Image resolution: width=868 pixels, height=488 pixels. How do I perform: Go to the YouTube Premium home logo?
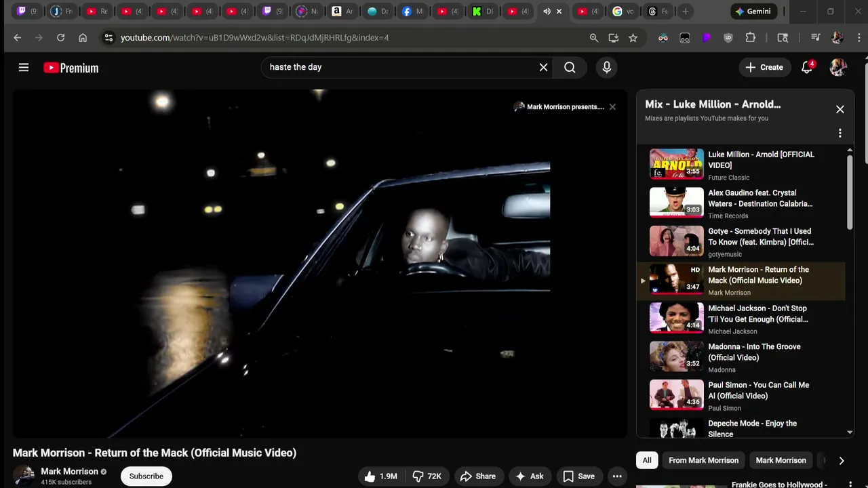click(x=71, y=68)
